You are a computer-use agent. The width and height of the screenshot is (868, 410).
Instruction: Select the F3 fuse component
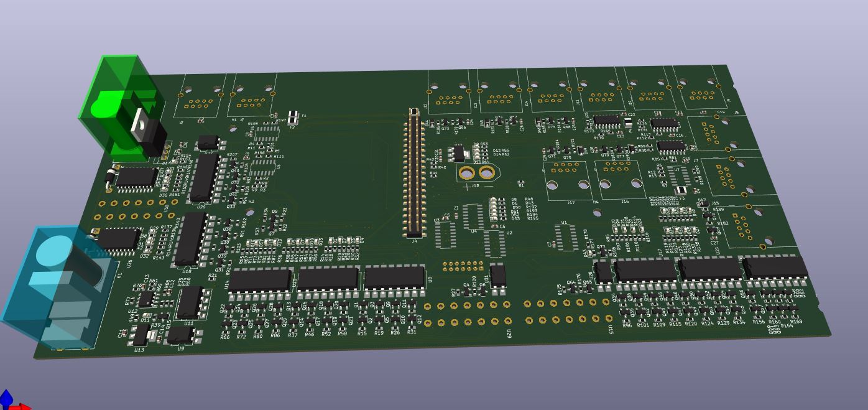[681, 190]
